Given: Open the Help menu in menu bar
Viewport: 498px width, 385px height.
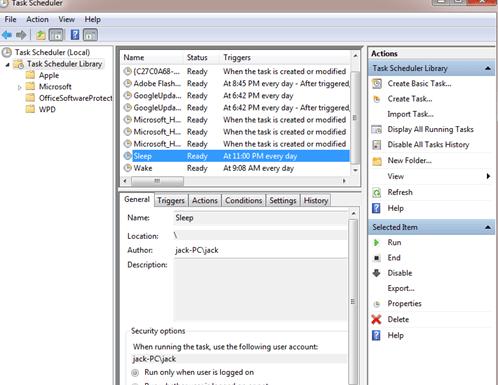Looking at the screenshot, I should click(x=92, y=19).
